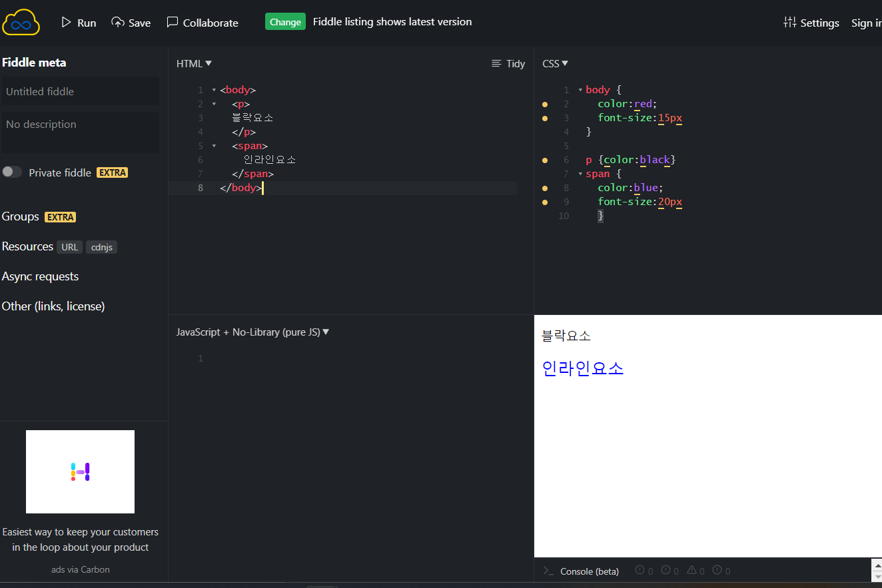882x588 pixels.
Task: Open the CSS language dropdown
Action: click(x=556, y=63)
